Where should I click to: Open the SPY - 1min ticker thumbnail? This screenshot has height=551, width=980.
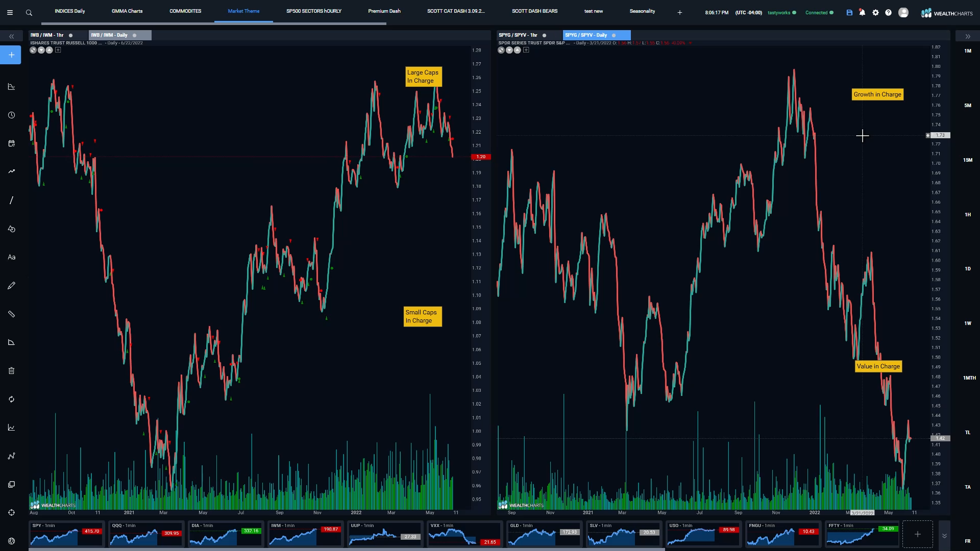tap(67, 534)
